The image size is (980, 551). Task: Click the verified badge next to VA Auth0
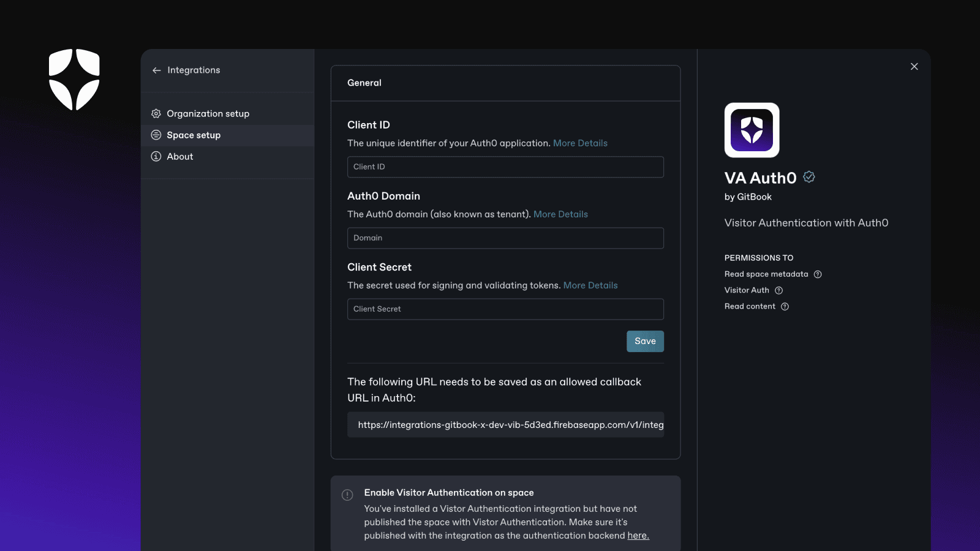point(809,177)
